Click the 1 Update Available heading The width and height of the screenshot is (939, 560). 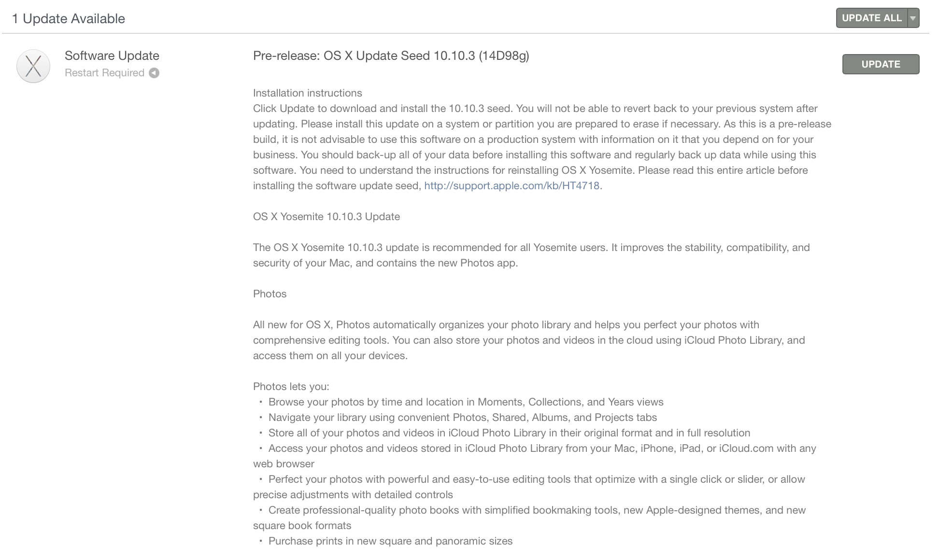click(x=68, y=18)
